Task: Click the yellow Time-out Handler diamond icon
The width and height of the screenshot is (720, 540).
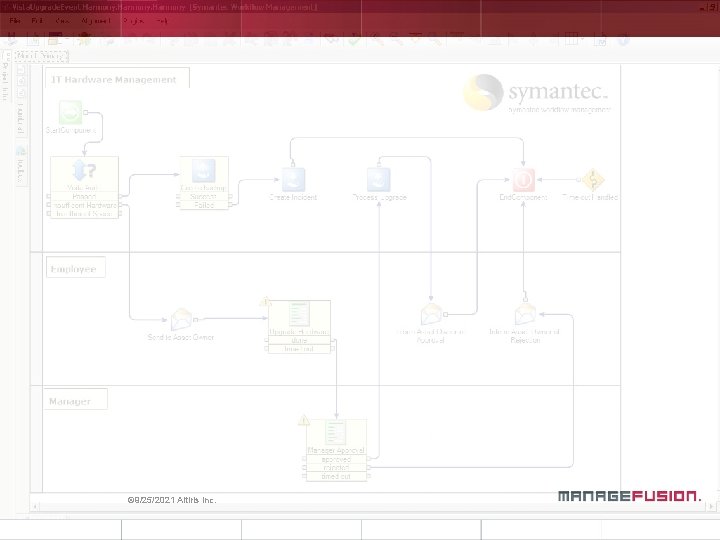Action: click(593, 180)
